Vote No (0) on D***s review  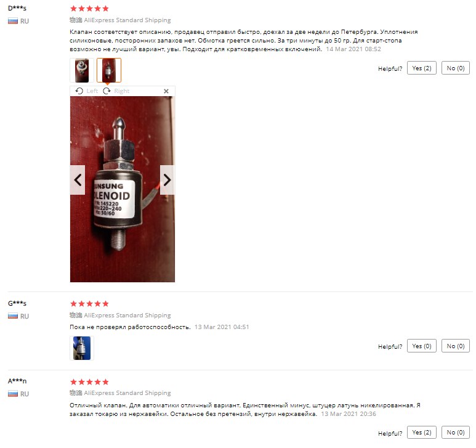tap(455, 68)
